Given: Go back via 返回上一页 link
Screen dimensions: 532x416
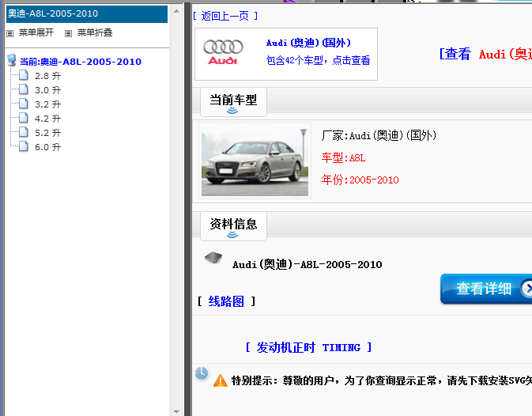Looking at the screenshot, I should coord(225,16).
